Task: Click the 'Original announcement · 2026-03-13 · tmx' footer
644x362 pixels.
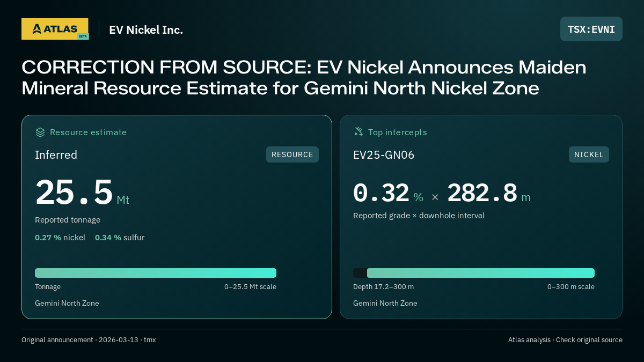Action: pyautogui.click(x=89, y=340)
